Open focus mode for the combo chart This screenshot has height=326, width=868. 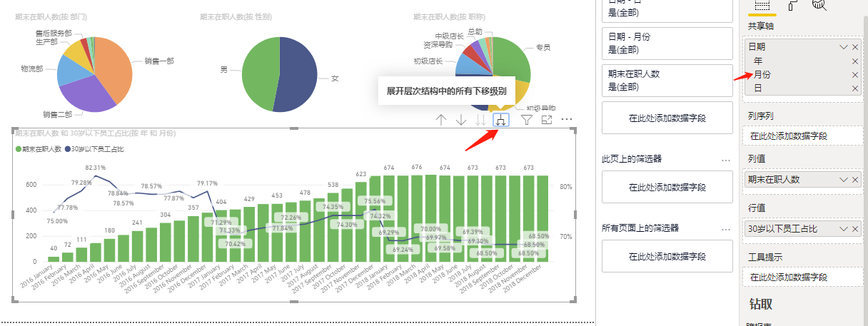click(547, 120)
